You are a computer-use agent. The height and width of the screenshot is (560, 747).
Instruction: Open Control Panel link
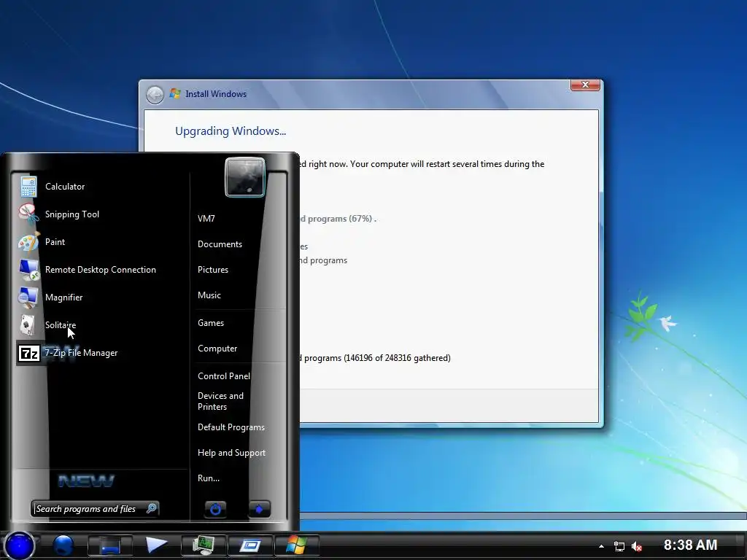click(x=224, y=376)
